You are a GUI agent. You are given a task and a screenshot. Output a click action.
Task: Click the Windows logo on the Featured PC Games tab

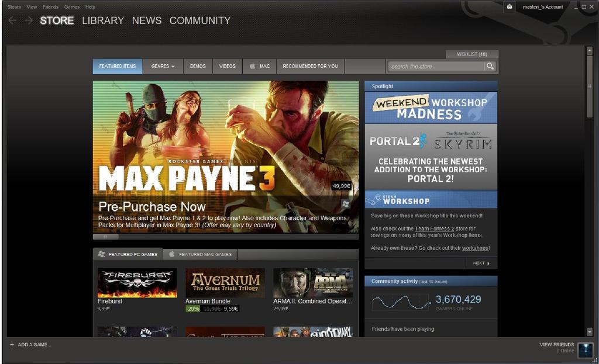[x=101, y=254]
